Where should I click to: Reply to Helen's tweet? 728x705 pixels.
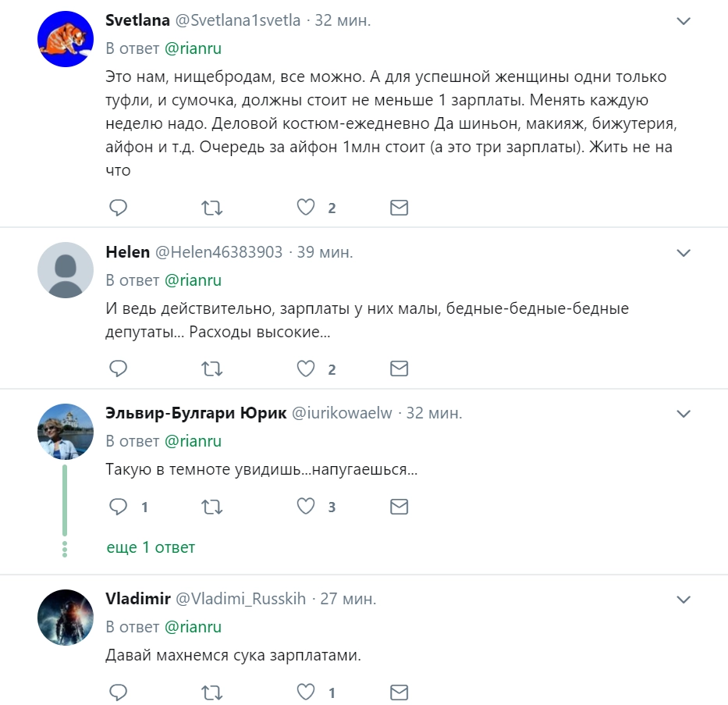point(118,369)
